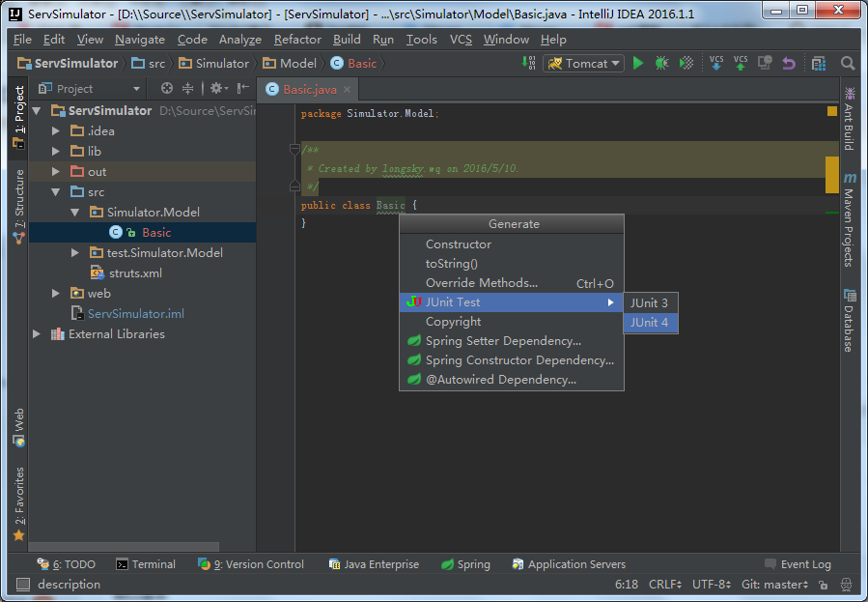The image size is (868, 602).
Task: Toggle tool window bars icon at bottom-left corner
Action: click(23, 585)
